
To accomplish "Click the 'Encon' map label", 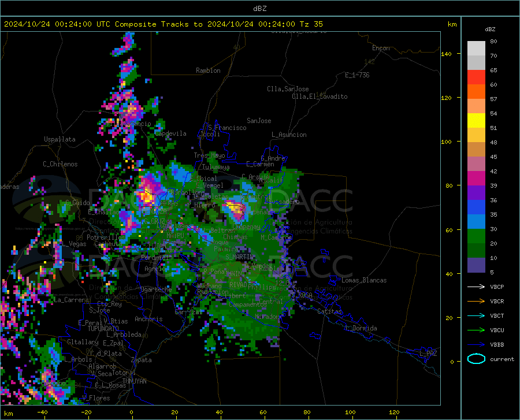I will [x=381, y=48].
